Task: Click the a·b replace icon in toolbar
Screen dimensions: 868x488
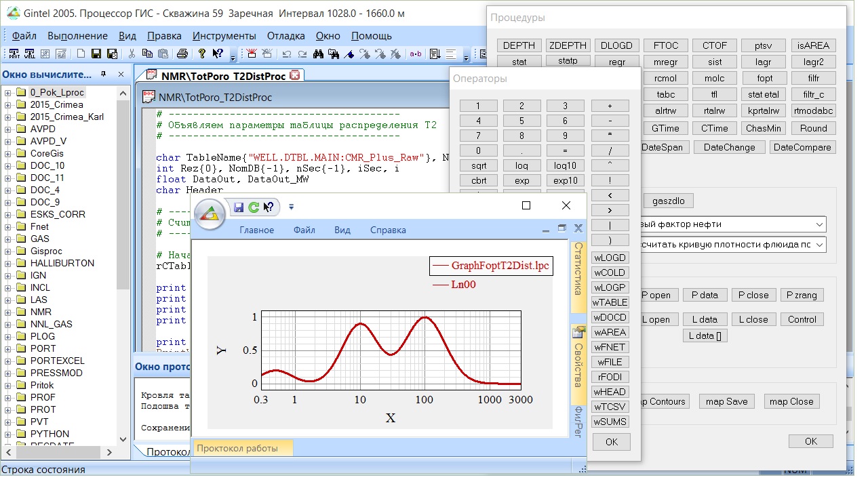Action: tap(415, 54)
